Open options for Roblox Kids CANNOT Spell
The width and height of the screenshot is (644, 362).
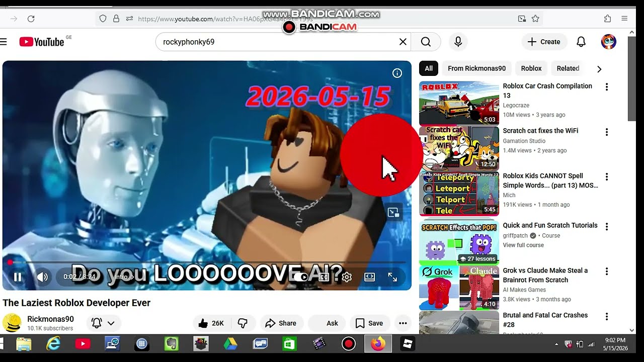pyautogui.click(x=607, y=177)
